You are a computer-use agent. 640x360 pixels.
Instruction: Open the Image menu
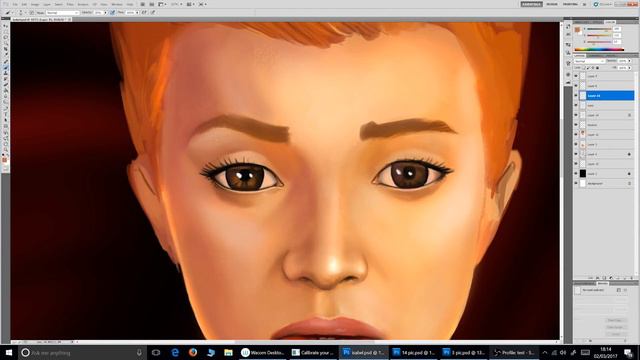coord(35,4)
